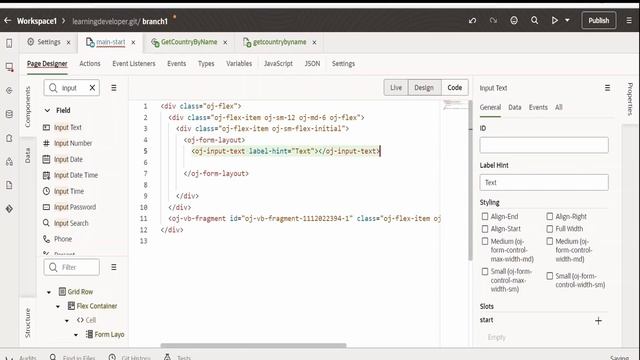Open the JavaScript tab
The image size is (640, 360).
point(278,64)
